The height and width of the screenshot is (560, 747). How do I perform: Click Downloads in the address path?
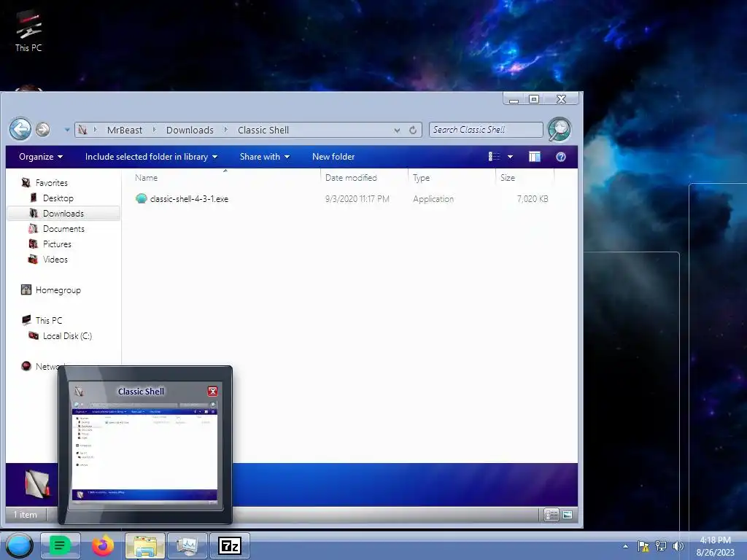pyautogui.click(x=190, y=130)
